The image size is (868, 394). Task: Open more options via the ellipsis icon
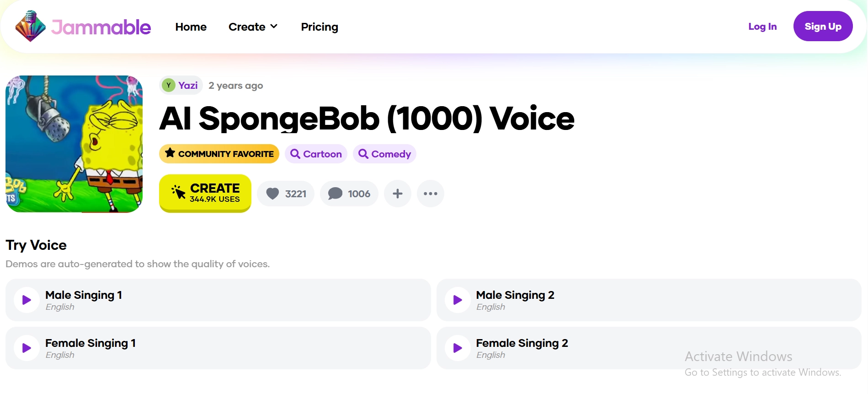coord(430,193)
